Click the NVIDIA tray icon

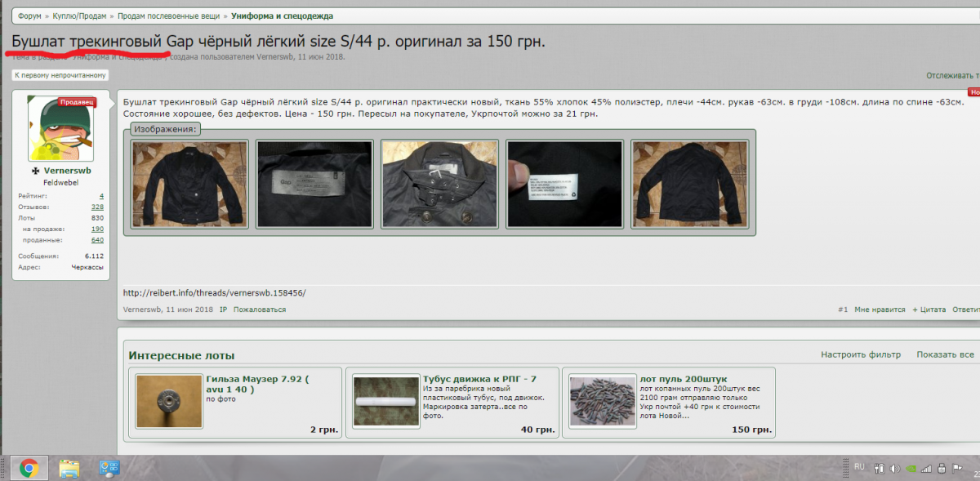pyautogui.click(x=911, y=469)
